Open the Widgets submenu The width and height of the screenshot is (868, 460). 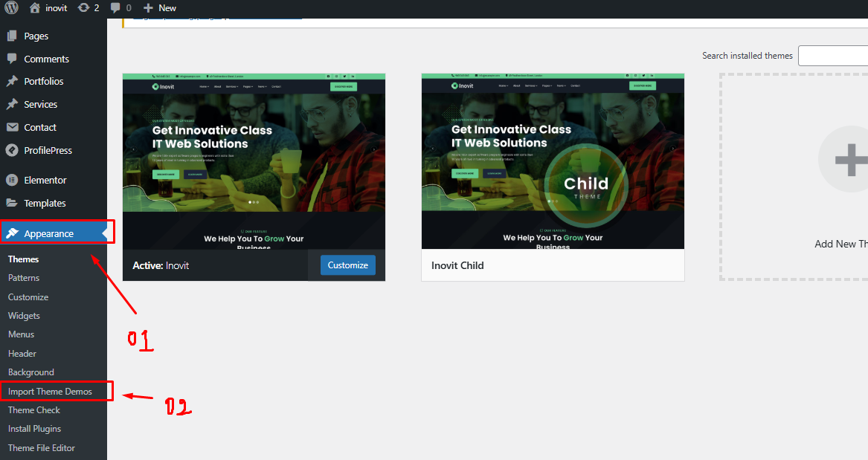tap(24, 316)
